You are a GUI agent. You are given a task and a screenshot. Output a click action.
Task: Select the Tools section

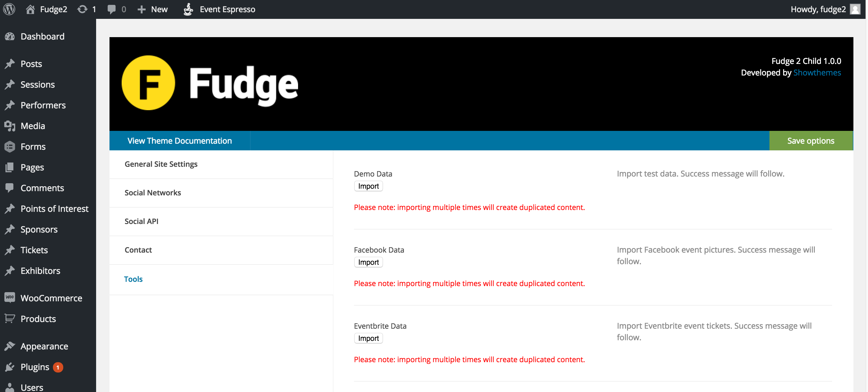221,279
